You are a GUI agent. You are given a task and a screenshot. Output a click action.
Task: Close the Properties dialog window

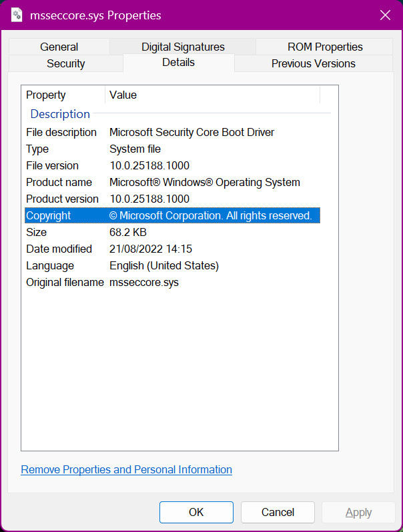(x=384, y=15)
